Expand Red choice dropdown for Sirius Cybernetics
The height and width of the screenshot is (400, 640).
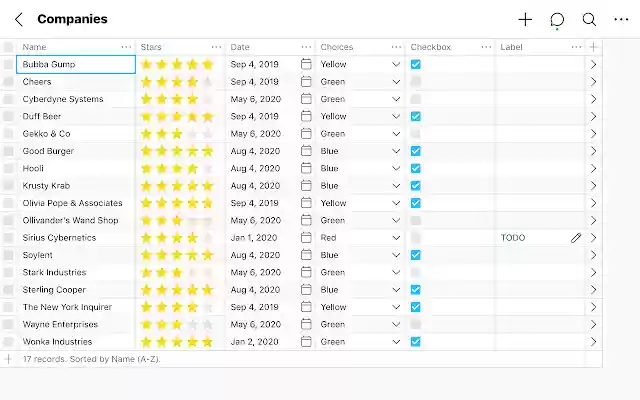click(x=396, y=238)
